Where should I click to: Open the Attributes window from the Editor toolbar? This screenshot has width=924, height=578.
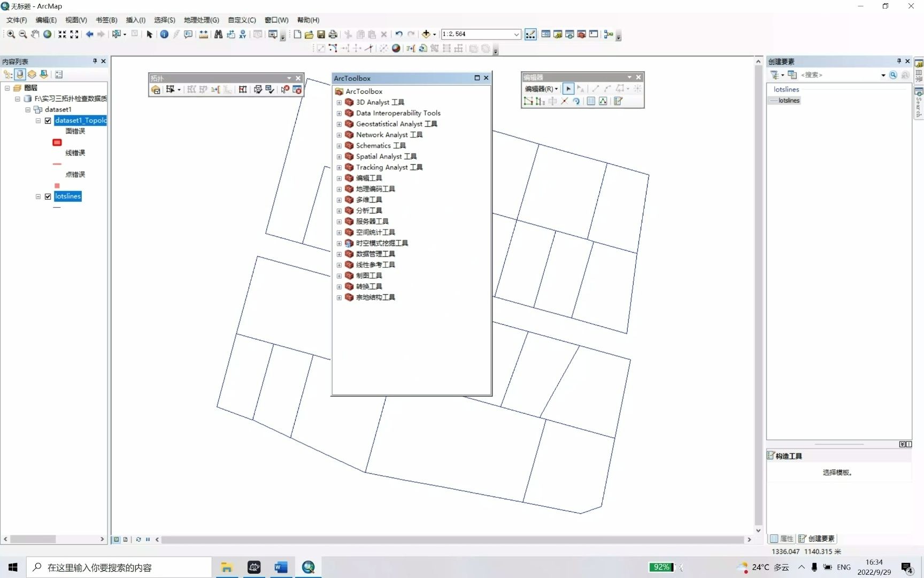591,102
